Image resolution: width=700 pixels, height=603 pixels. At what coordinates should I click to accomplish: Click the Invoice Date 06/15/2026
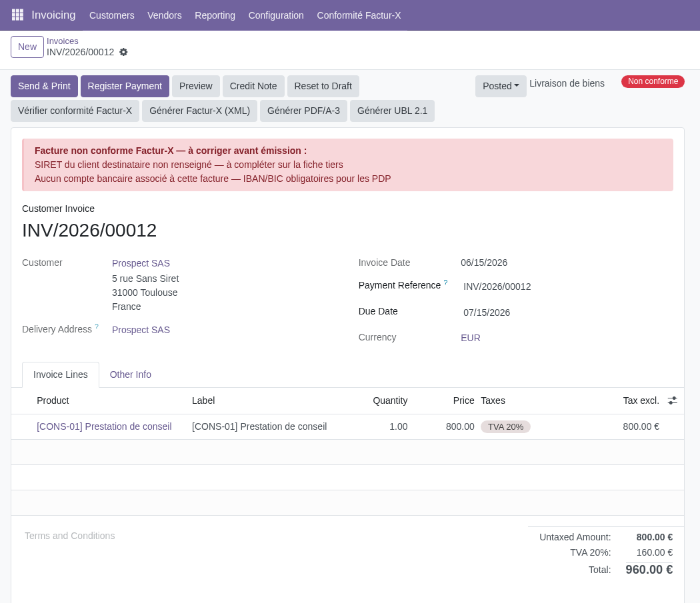coord(484,263)
